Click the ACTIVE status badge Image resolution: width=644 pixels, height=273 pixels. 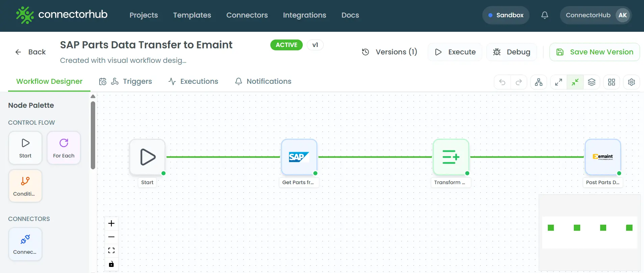286,45
